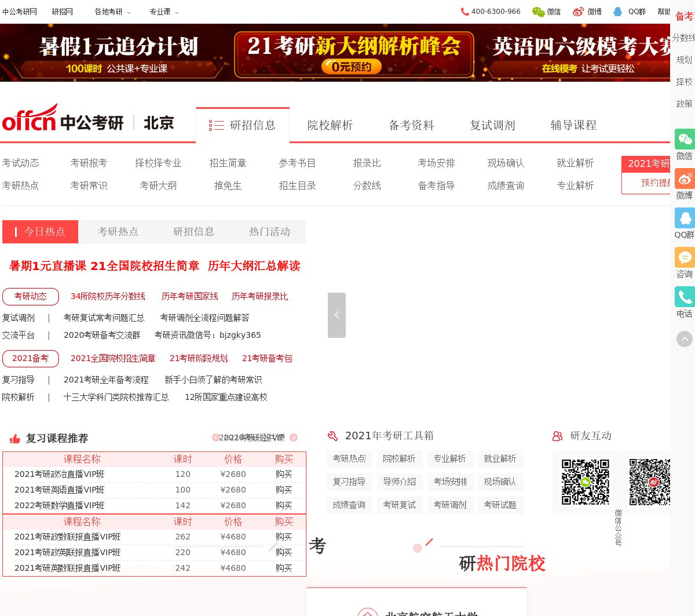Click the 21考研新大纲解析峰会 banner
The height and width of the screenshot is (616, 695).
point(354,54)
